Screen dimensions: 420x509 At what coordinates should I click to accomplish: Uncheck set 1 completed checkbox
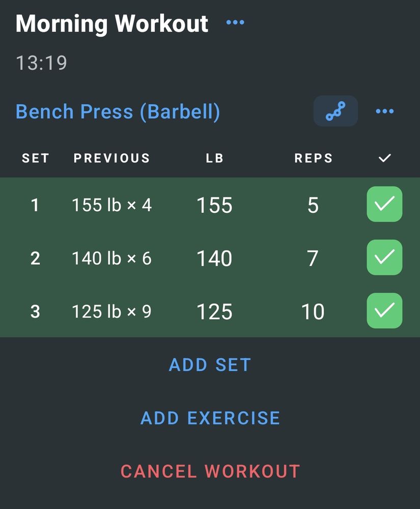point(385,204)
